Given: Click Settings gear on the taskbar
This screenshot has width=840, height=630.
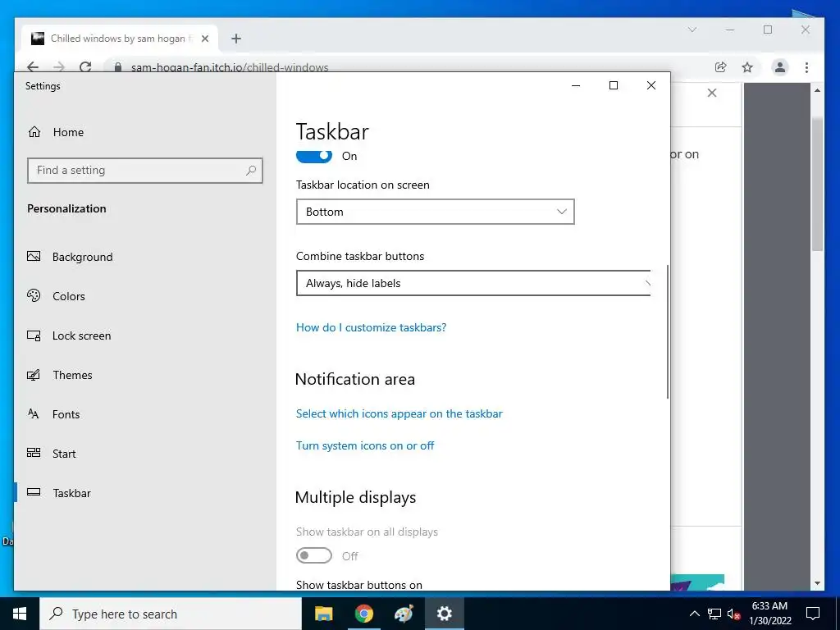Looking at the screenshot, I should (x=444, y=614).
